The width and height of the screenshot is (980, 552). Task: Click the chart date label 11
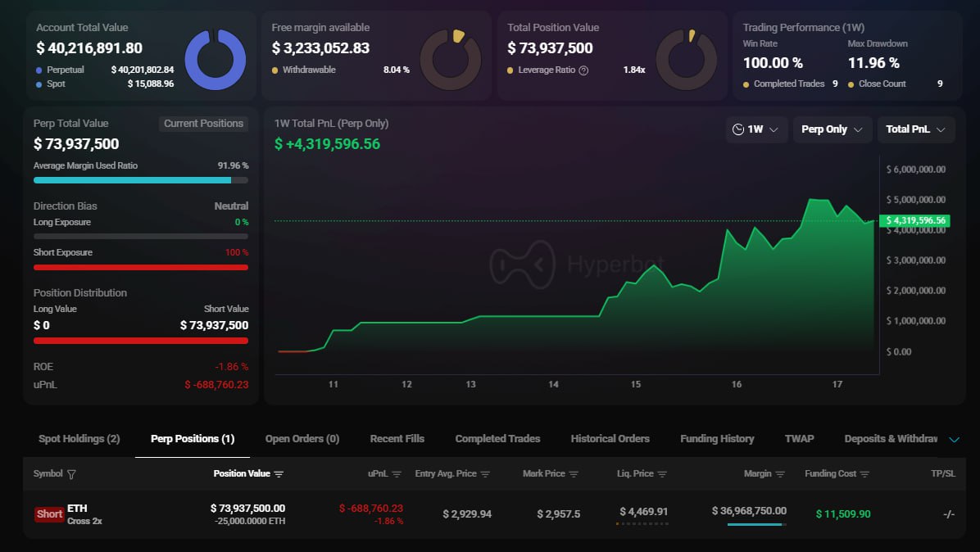[333, 385]
